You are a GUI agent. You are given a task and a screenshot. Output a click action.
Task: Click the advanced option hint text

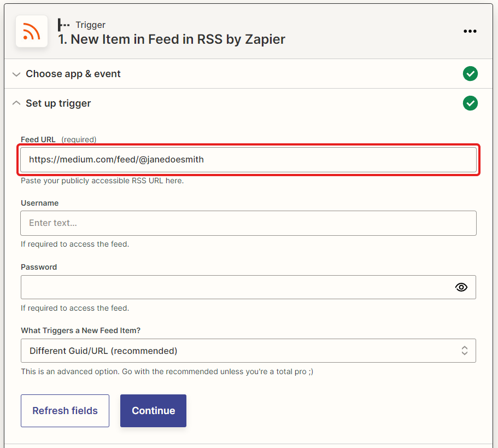click(167, 372)
